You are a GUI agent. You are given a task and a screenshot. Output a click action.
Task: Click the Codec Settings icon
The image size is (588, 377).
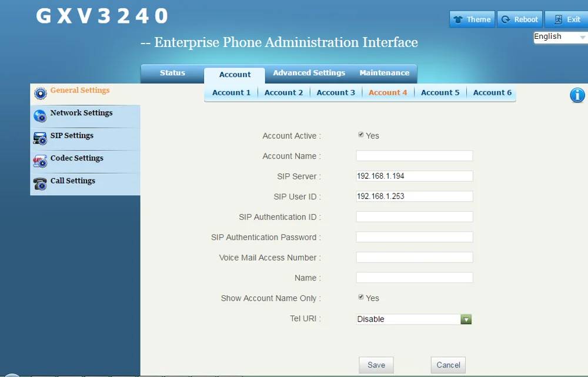point(40,161)
